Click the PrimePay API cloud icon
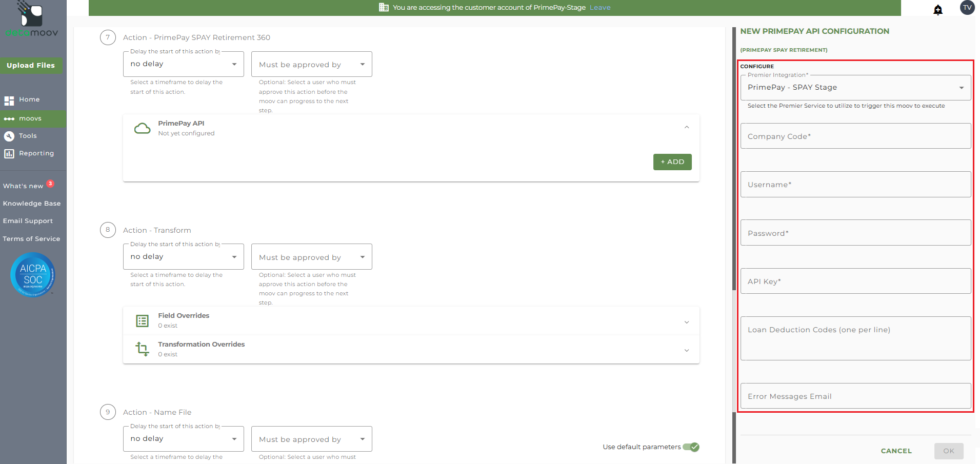Viewport: 980px width, 464px height. [143, 128]
